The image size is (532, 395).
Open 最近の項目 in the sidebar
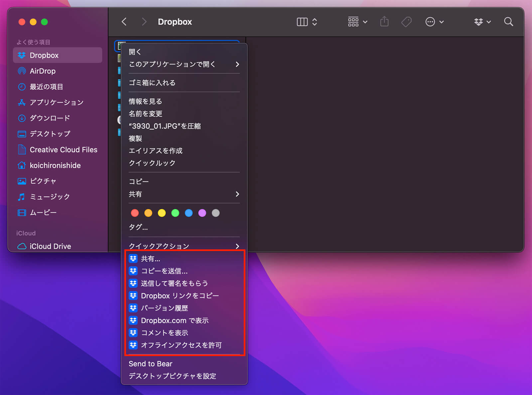58,87
